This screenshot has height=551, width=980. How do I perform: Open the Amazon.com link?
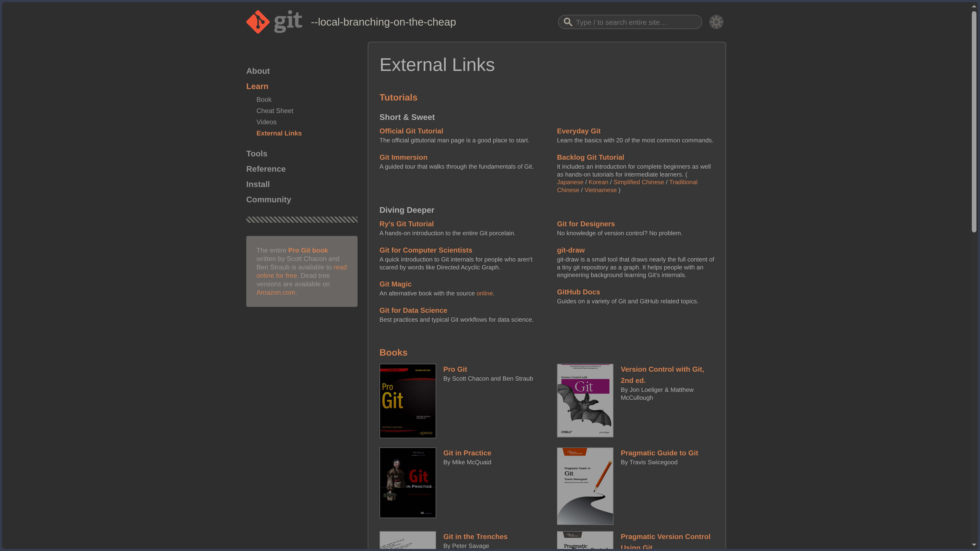[x=275, y=292]
